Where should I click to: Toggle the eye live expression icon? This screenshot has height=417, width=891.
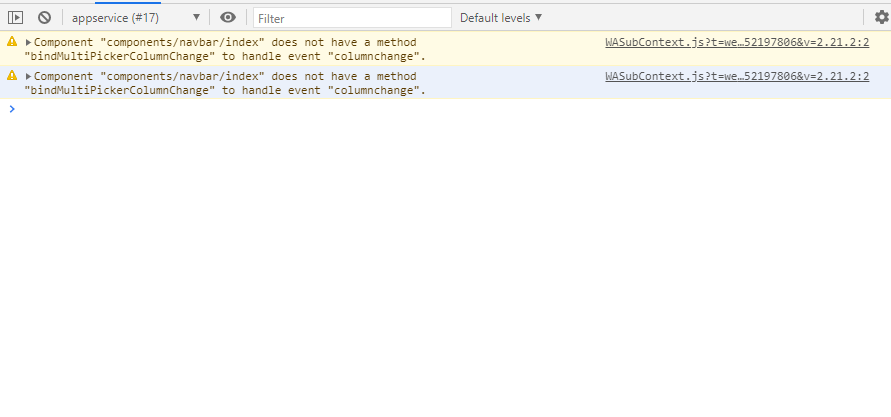coord(228,18)
